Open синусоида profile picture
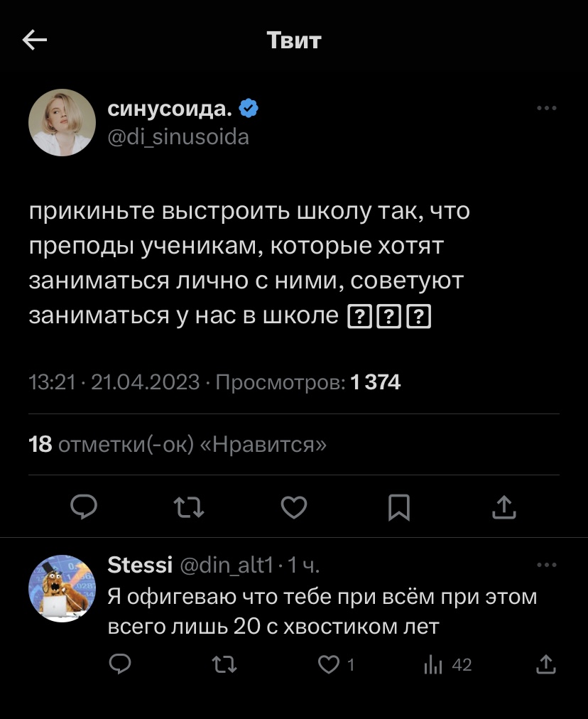The height and width of the screenshot is (719, 588). pyautogui.click(x=62, y=122)
